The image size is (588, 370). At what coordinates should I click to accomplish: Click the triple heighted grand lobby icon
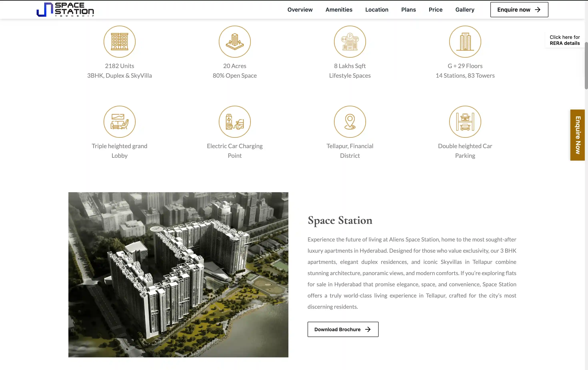[x=119, y=122]
